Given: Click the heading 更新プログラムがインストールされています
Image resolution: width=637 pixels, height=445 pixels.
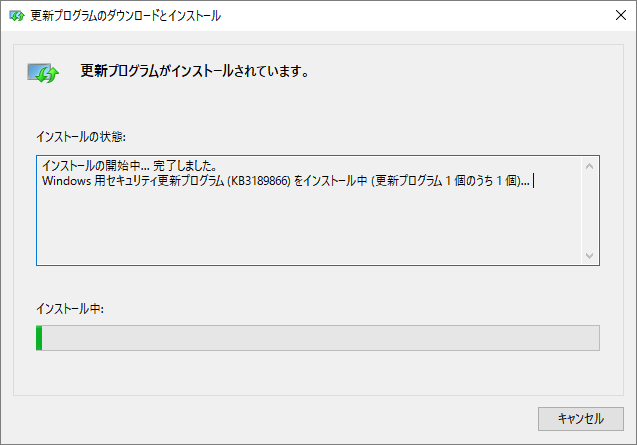Looking at the screenshot, I should [x=194, y=72].
